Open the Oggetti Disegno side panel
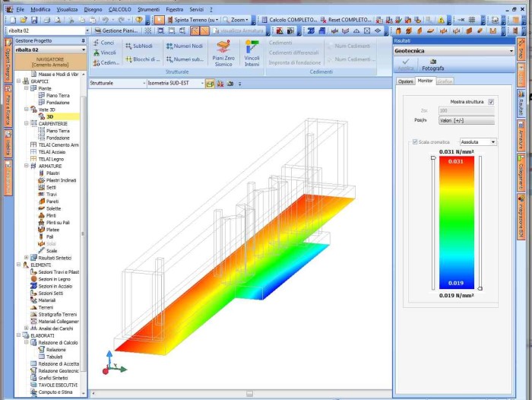 coord(8,60)
